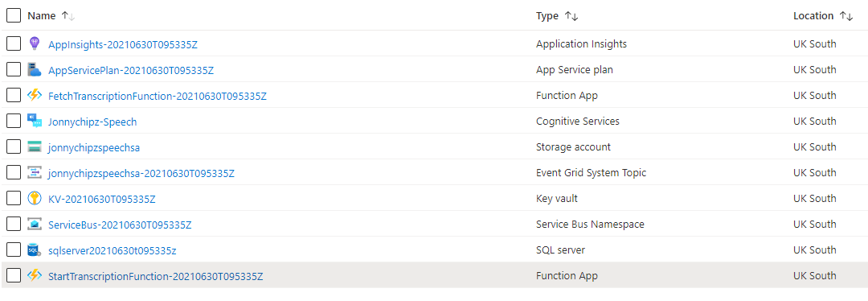Viewport: 868px width, 301px height.
Task: Click the SQL server database icon
Action: tap(35, 250)
